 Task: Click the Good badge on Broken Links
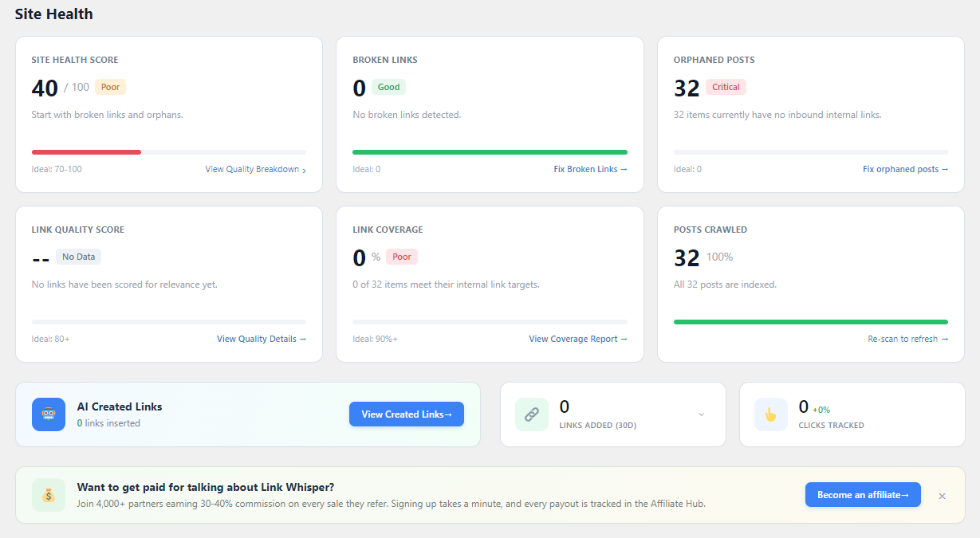pyautogui.click(x=389, y=87)
